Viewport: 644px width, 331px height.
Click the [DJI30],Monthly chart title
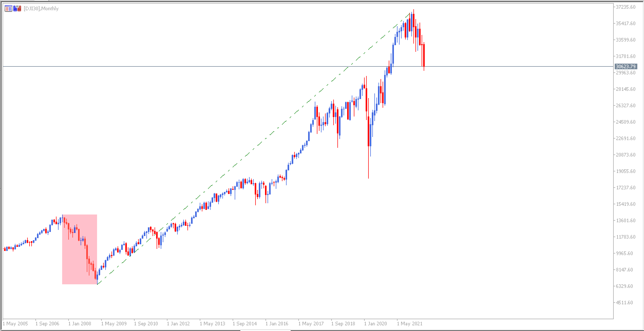click(41, 9)
